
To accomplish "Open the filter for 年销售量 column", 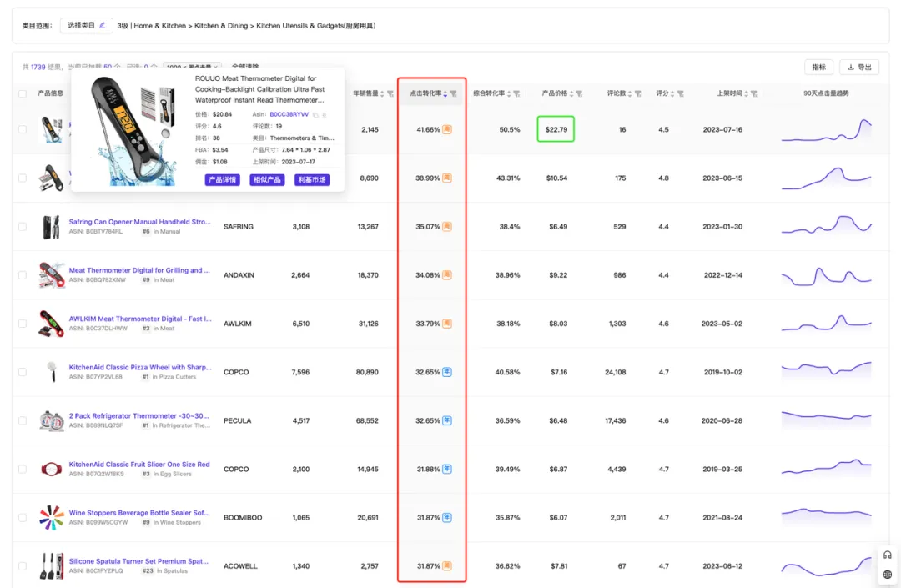I will pos(390,93).
